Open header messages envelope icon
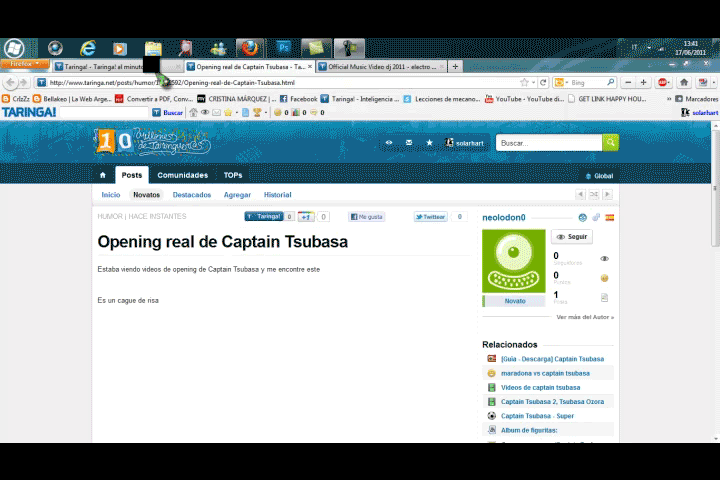This screenshot has width=720, height=480. (409, 143)
